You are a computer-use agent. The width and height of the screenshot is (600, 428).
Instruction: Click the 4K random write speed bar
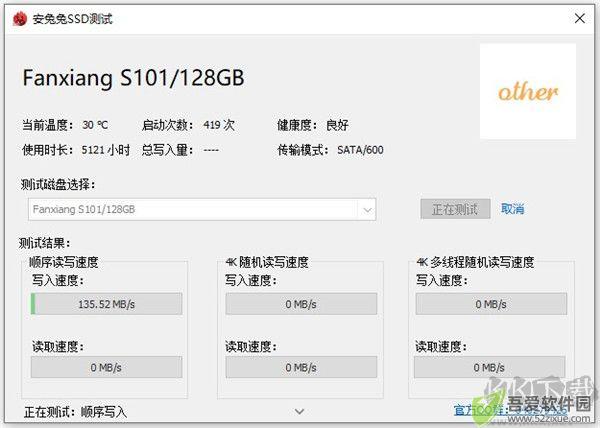coord(301,304)
